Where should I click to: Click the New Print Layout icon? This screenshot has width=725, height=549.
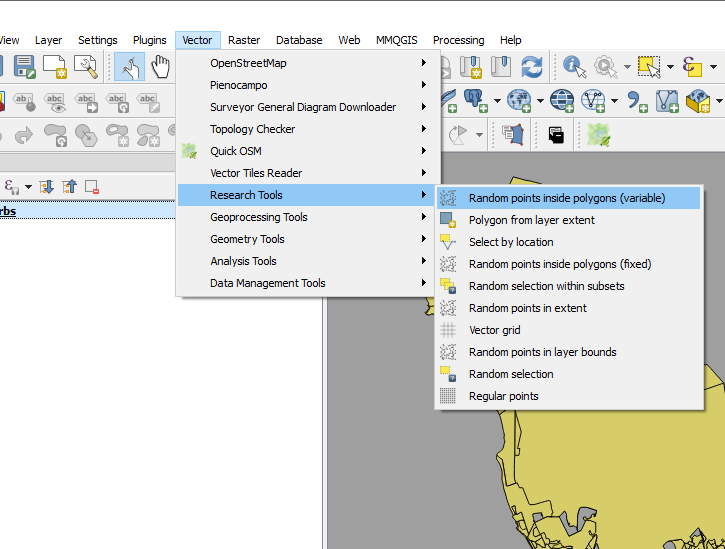click(x=55, y=67)
